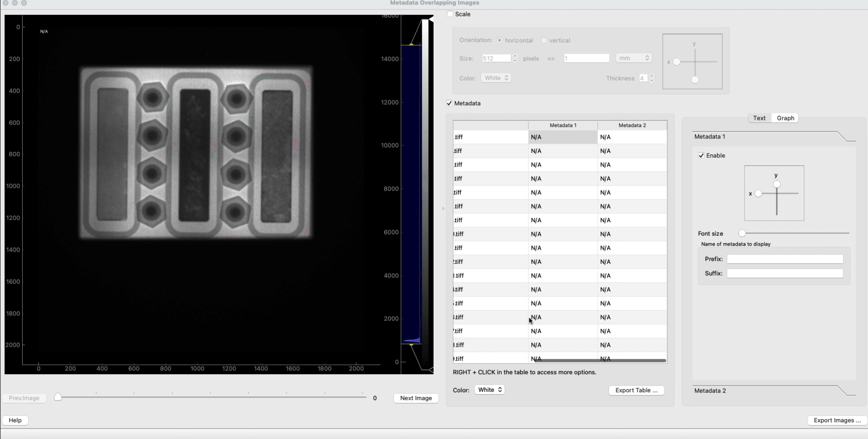Image resolution: width=868 pixels, height=439 pixels.
Task: Open the metadata Color dropdown below table
Action: point(489,390)
